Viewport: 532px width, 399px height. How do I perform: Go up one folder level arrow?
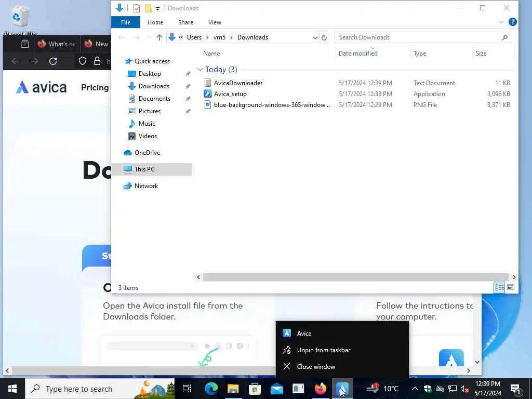pos(159,37)
